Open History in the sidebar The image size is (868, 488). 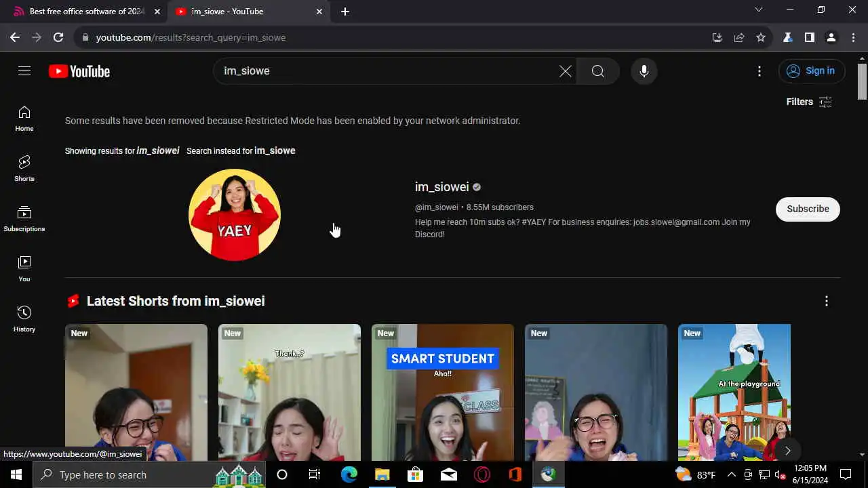click(x=24, y=319)
